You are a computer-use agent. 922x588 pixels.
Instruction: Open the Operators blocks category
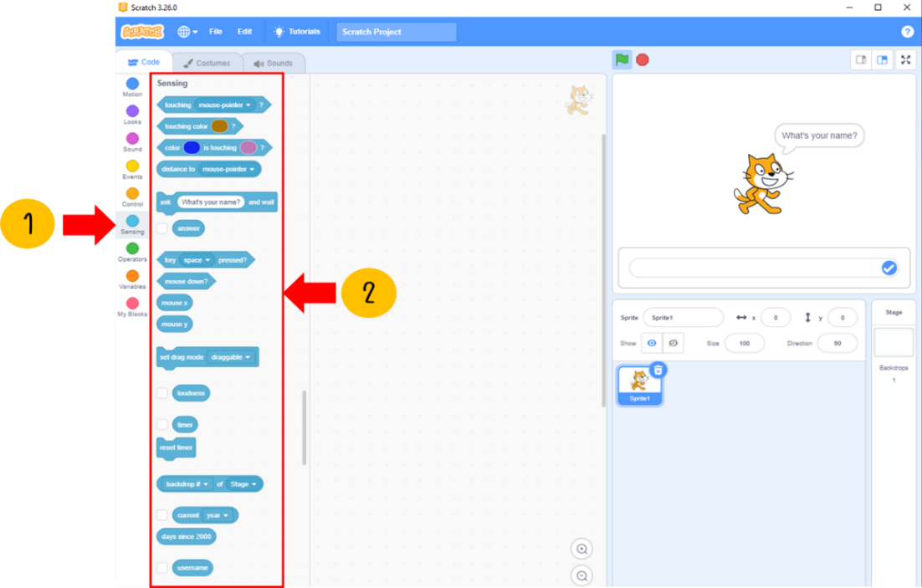[x=132, y=249]
